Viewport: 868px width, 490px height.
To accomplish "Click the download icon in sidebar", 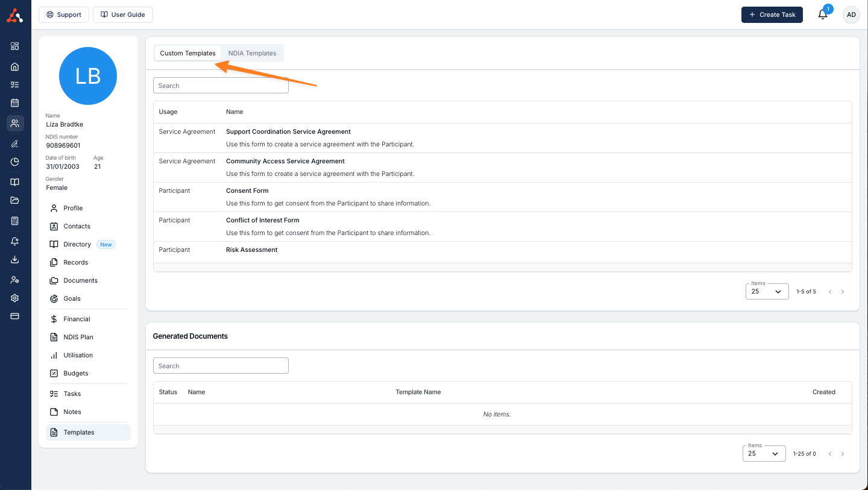I will click(x=15, y=260).
